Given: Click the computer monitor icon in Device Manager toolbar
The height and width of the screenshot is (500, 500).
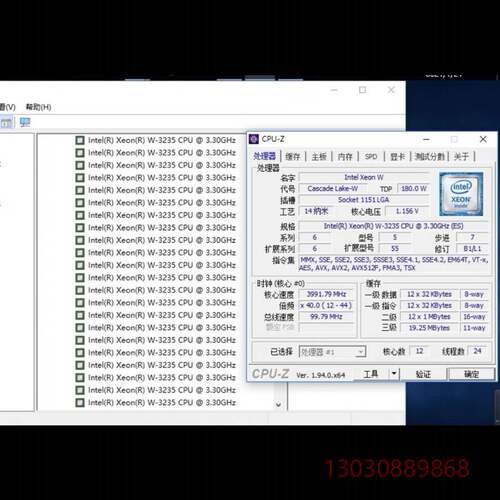Looking at the screenshot, I should 25,122.
